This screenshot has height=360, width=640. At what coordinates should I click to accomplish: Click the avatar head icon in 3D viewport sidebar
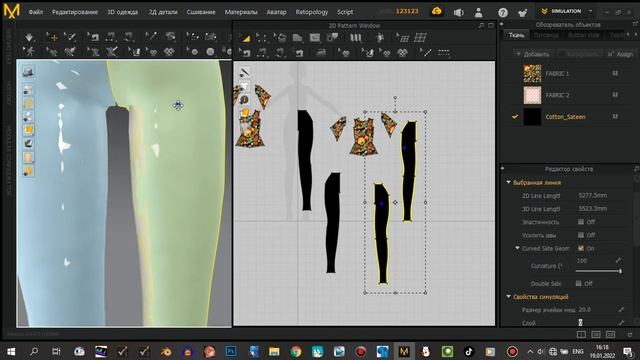[x=28, y=157]
